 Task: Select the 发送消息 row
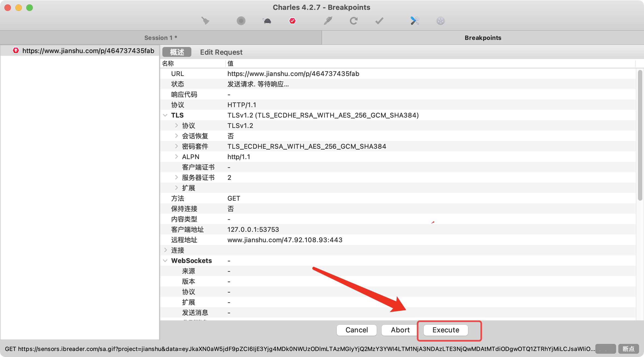click(x=398, y=313)
